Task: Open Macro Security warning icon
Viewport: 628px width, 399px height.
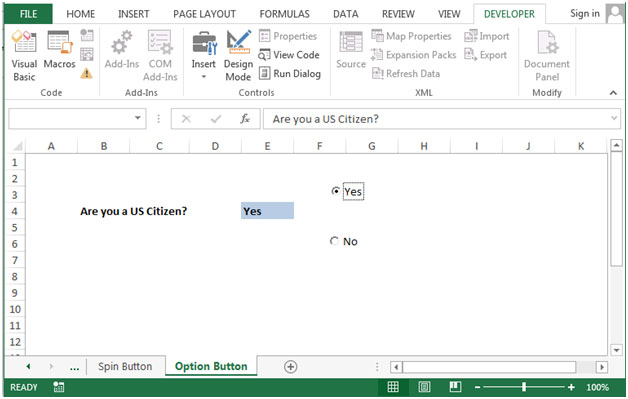Action: tap(87, 73)
